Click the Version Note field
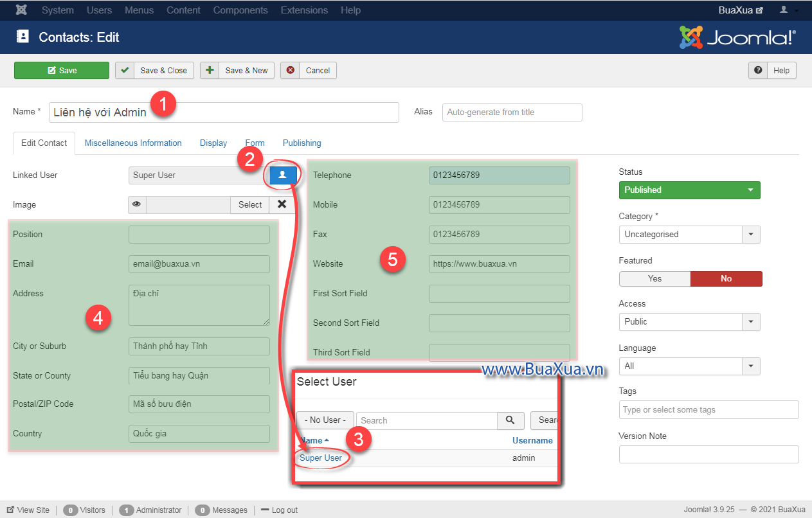 coord(709,454)
